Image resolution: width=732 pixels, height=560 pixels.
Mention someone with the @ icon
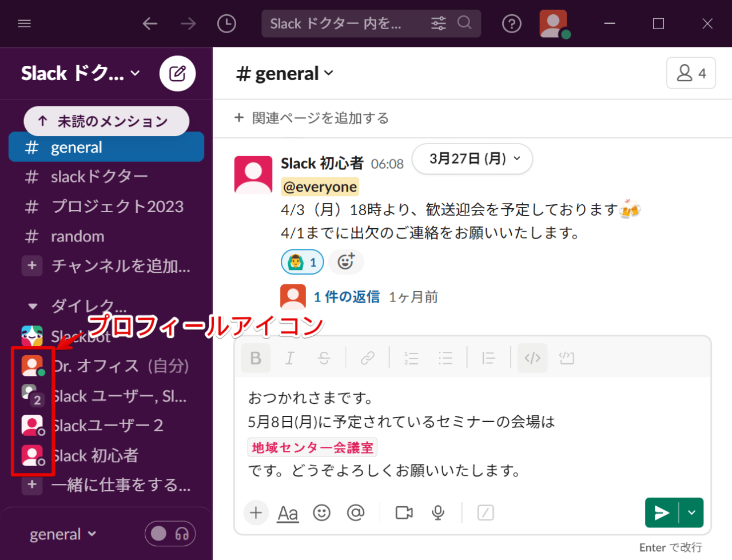click(x=356, y=513)
